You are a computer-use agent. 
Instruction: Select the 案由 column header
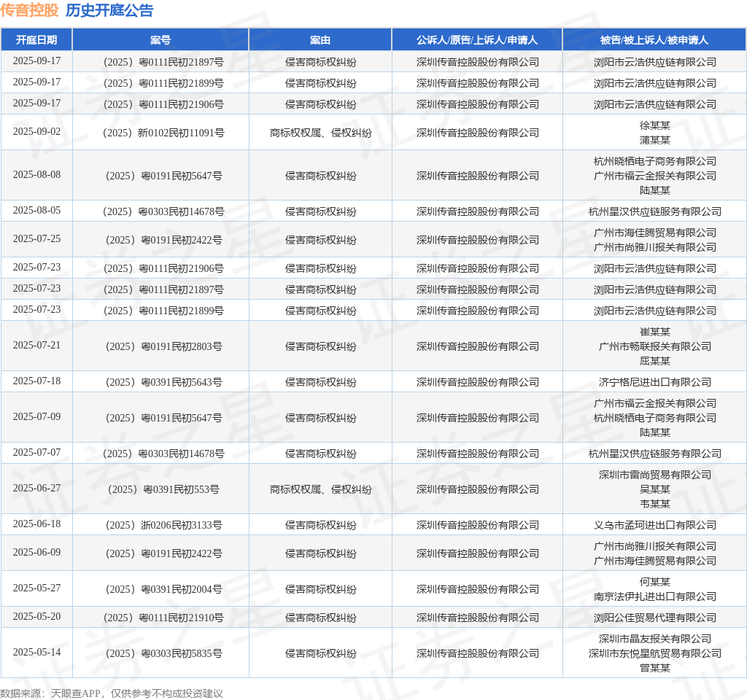pos(320,40)
